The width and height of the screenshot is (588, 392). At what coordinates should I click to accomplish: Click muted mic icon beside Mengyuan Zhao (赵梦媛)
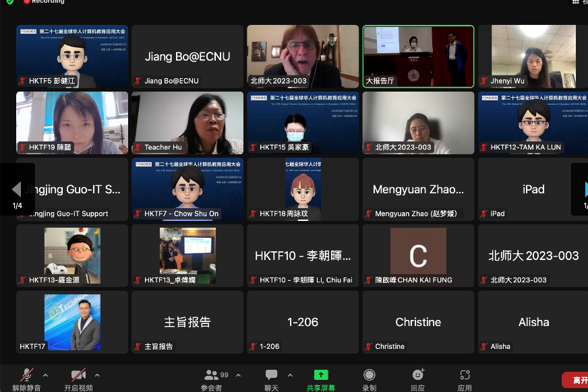click(x=369, y=214)
